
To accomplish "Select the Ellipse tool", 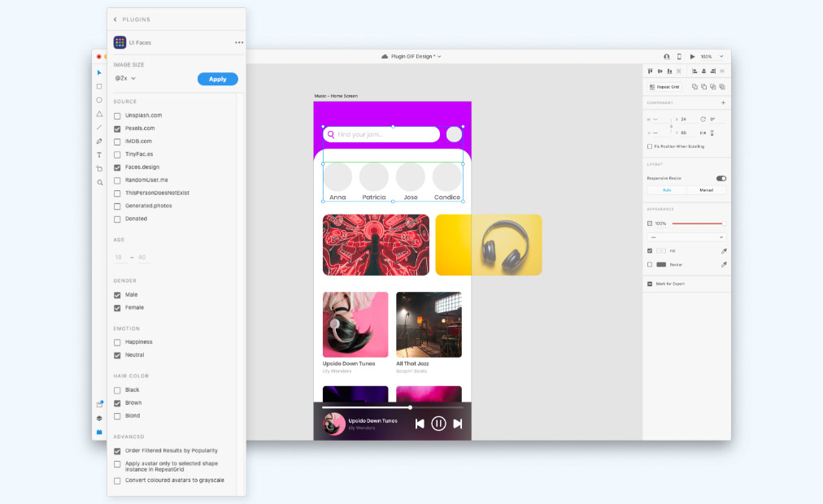I will coord(99,100).
